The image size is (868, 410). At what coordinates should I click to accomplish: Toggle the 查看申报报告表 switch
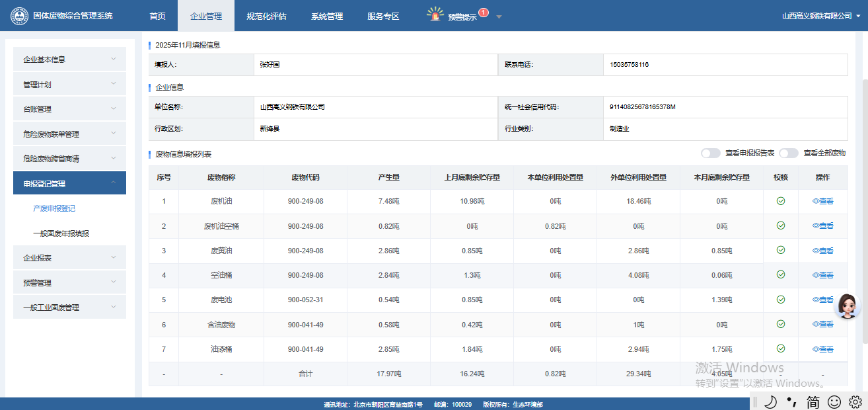[x=711, y=153]
